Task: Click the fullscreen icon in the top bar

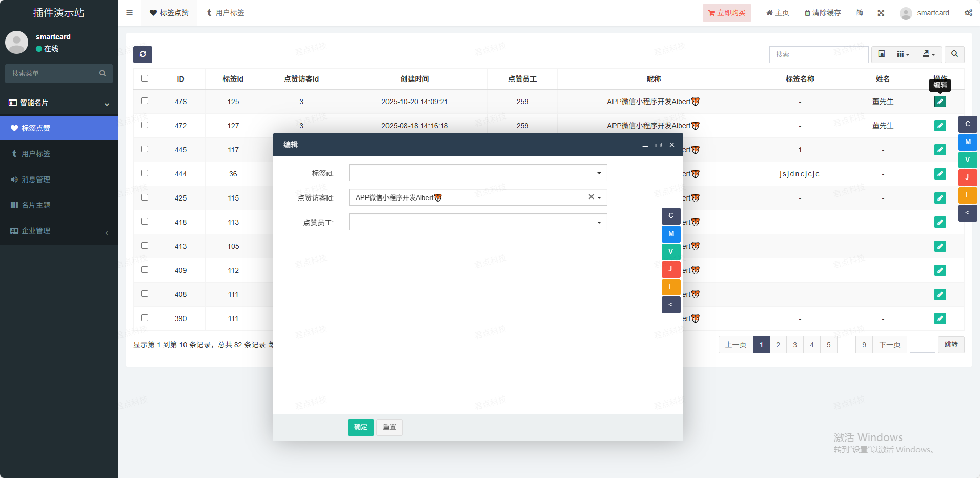Action: (x=881, y=13)
